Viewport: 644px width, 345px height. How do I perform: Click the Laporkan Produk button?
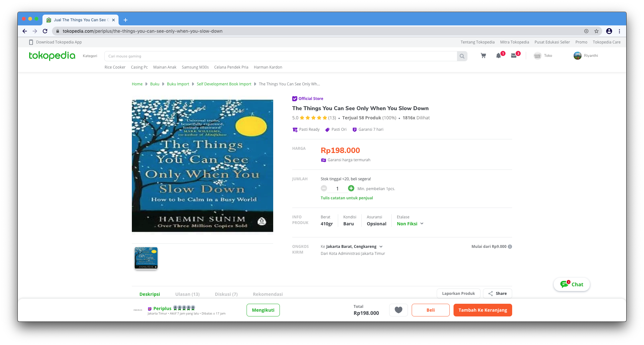pyautogui.click(x=458, y=294)
